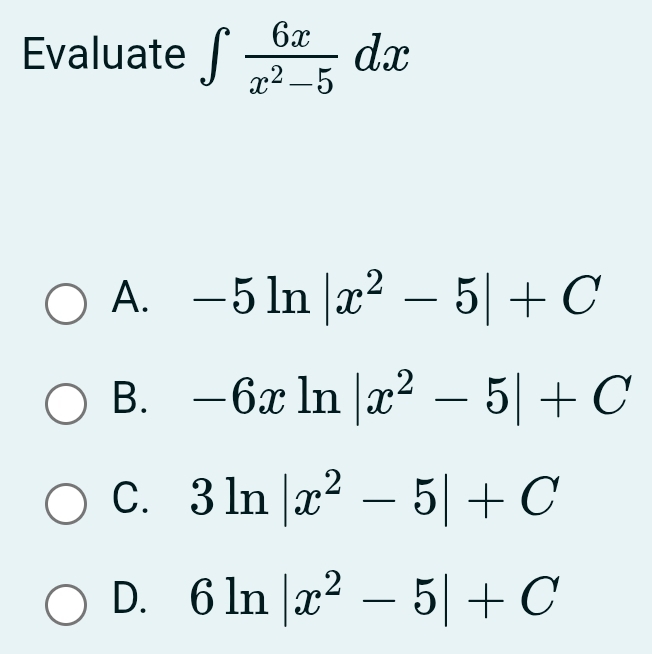Viewport: 652px width, 654px height.
Task: Choose answer text −5 ln|x² − 5| + C
Action: pos(385,296)
